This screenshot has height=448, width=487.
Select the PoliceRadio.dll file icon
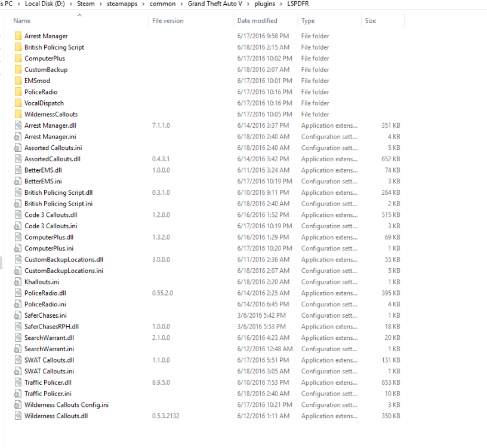click(x=19, y=293)
